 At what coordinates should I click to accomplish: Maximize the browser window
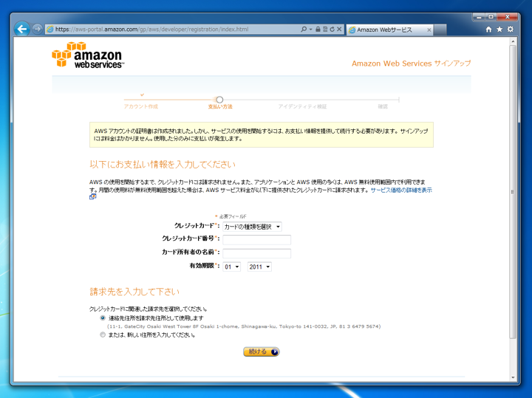click(x=491, y=16)
